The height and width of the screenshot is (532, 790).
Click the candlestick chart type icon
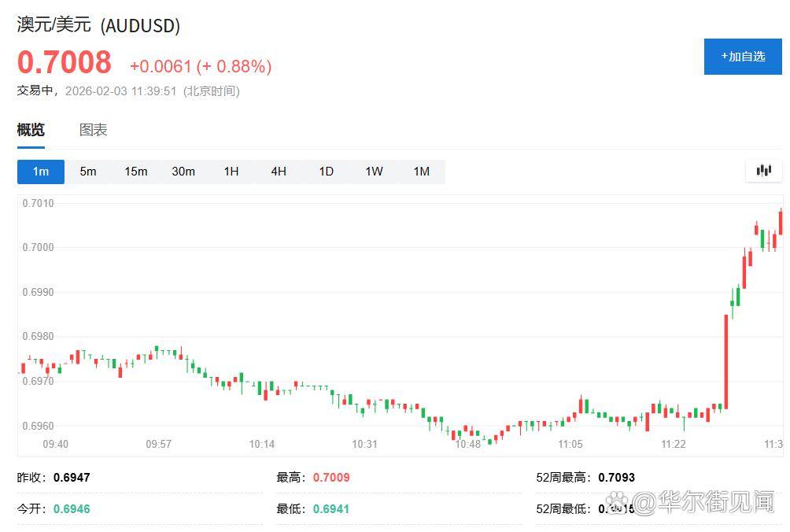tap(763, 171)
